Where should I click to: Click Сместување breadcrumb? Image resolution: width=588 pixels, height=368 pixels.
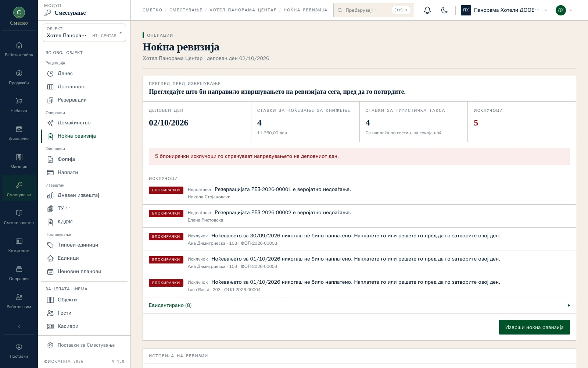(x=186, y=10)
